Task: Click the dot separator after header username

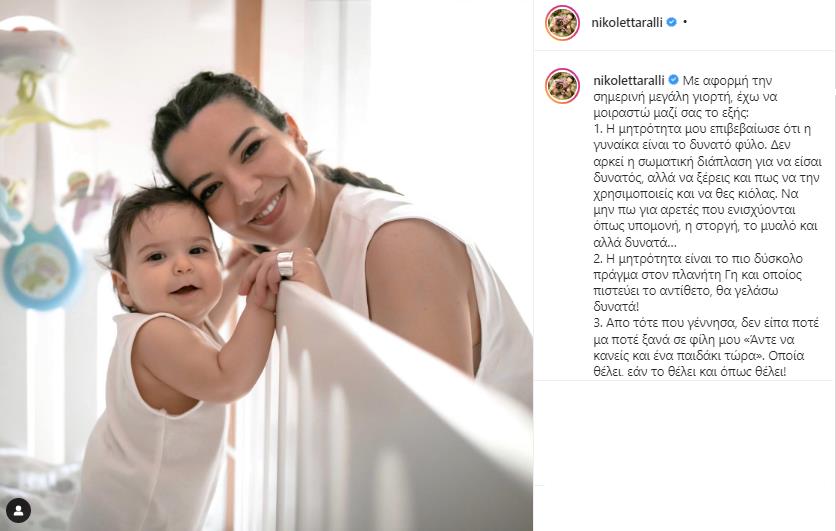Action: pyautogui.click(x=685, y=22)
